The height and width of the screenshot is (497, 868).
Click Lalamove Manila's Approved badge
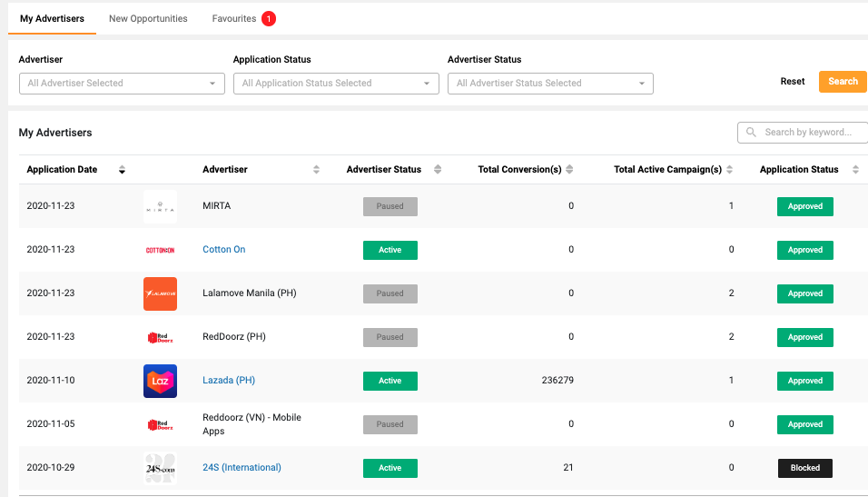pyautogui.click(x=804, y=293)
